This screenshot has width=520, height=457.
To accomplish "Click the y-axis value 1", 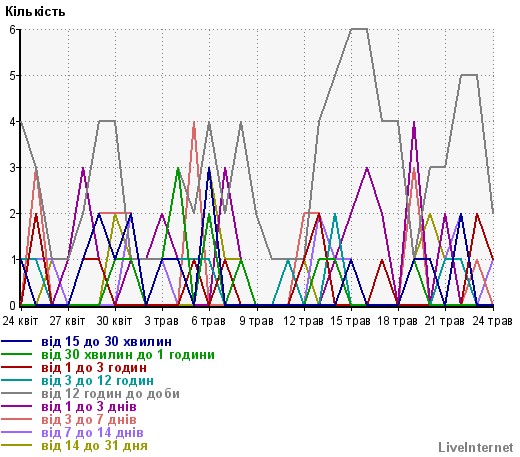I will tap(13, 260).
